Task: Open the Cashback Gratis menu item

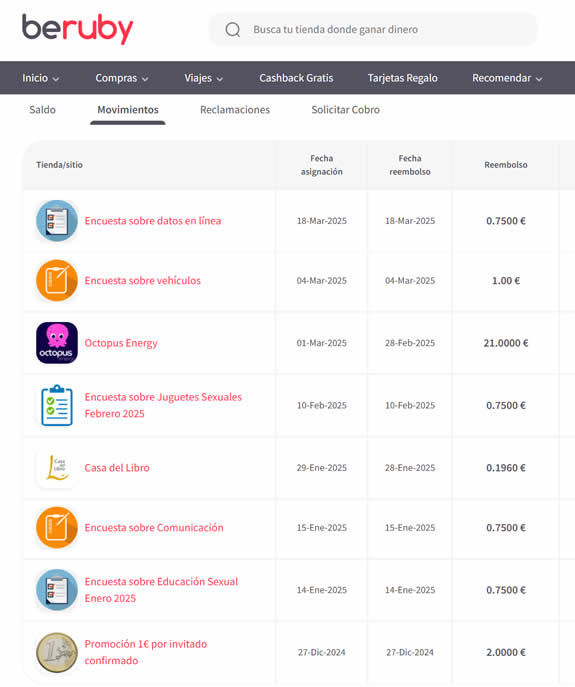Action: click(x=296, y=78)
